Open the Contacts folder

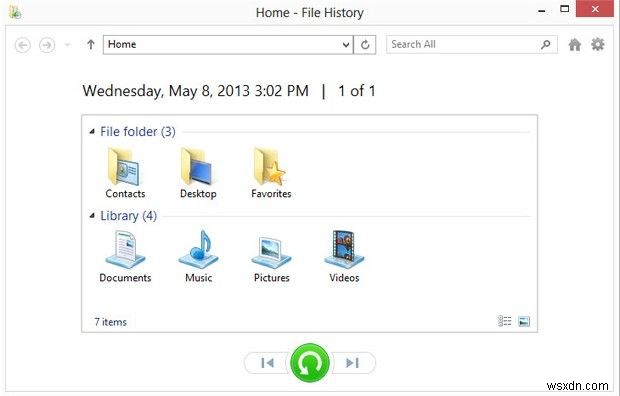(125, 173)
